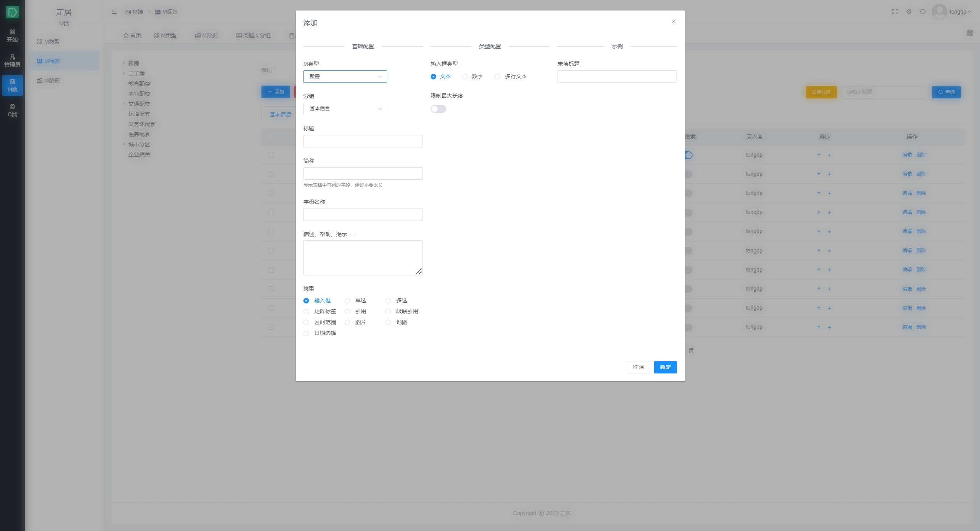This screenshot has height=531, width=980.
Task: Click the 取消 button
Action: click(x=638, y=367)
